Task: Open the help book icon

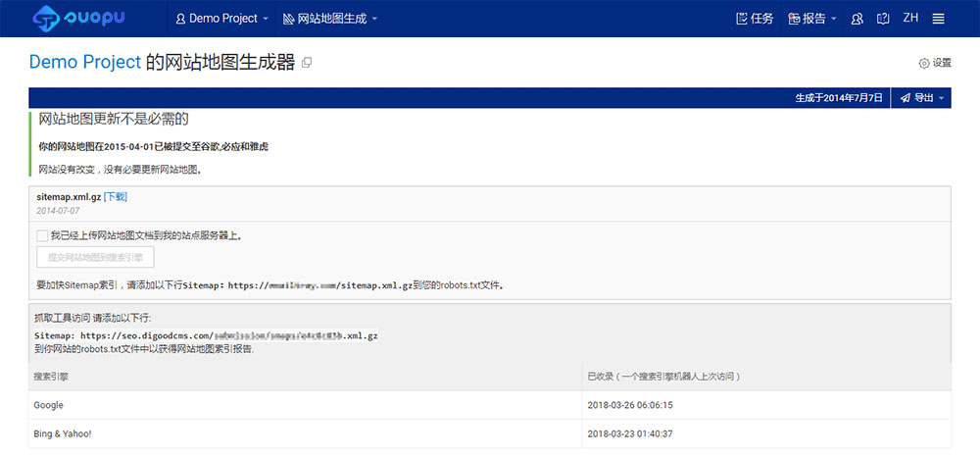Action: [x=883, y=19]
